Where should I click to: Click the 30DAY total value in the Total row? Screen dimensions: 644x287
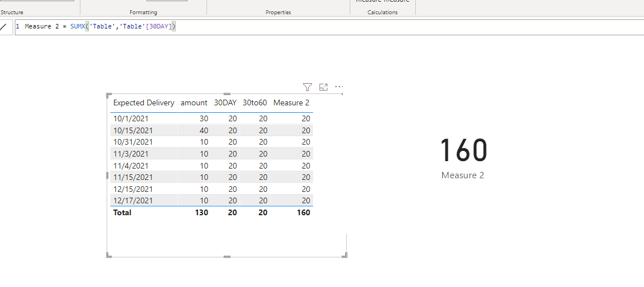[x=233, y=212]
